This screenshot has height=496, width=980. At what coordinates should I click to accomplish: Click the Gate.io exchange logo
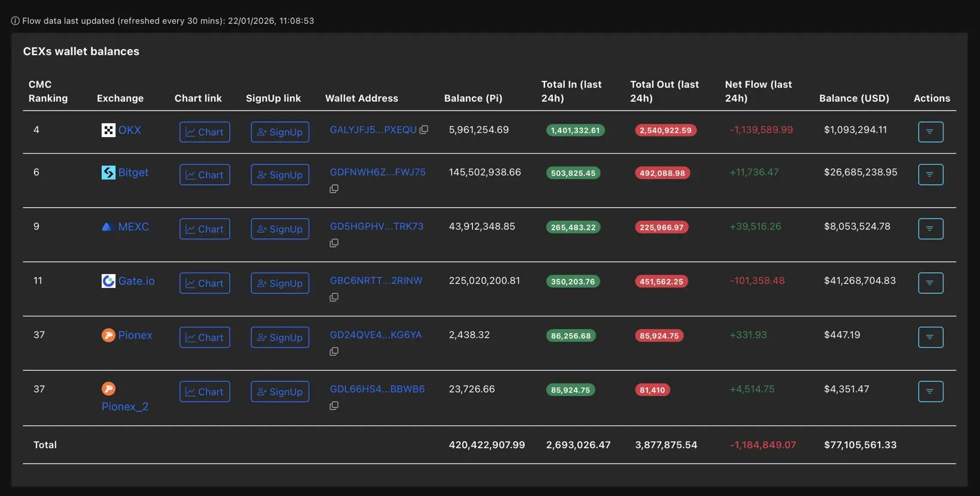pos(108,281)
